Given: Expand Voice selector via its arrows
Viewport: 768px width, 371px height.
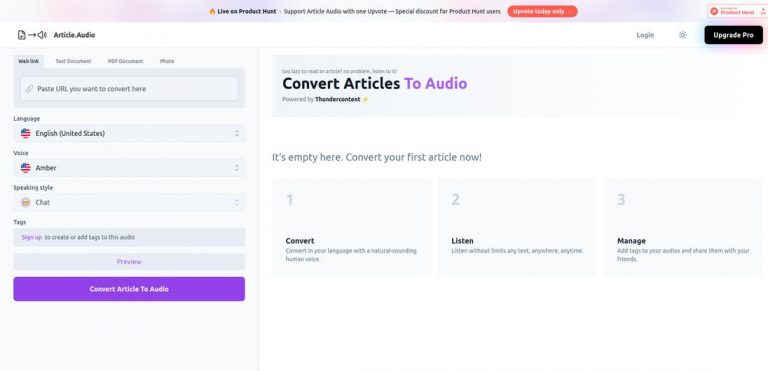Looking at the screenshot, I should coord(237,168).
